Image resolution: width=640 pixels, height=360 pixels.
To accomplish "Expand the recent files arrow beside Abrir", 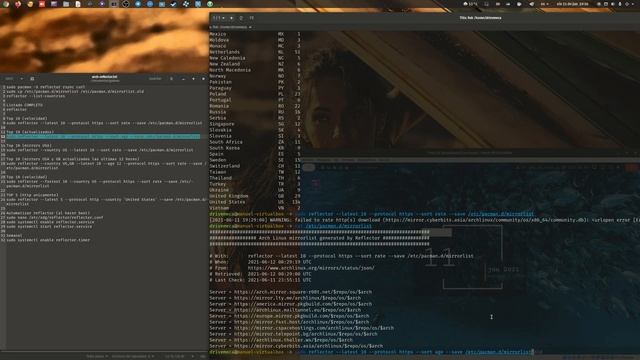I will [21, 78].
